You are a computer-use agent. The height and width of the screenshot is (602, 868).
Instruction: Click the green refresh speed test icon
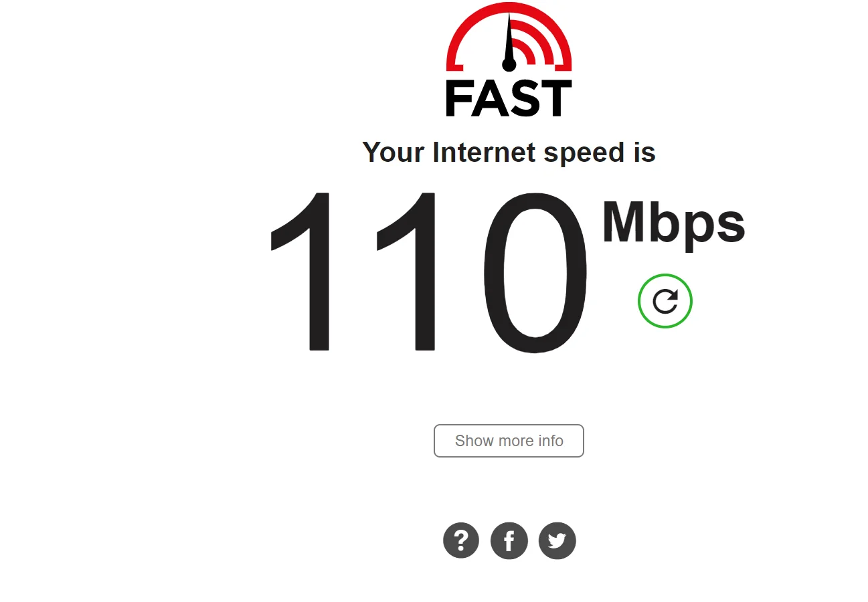coord(665,301)
